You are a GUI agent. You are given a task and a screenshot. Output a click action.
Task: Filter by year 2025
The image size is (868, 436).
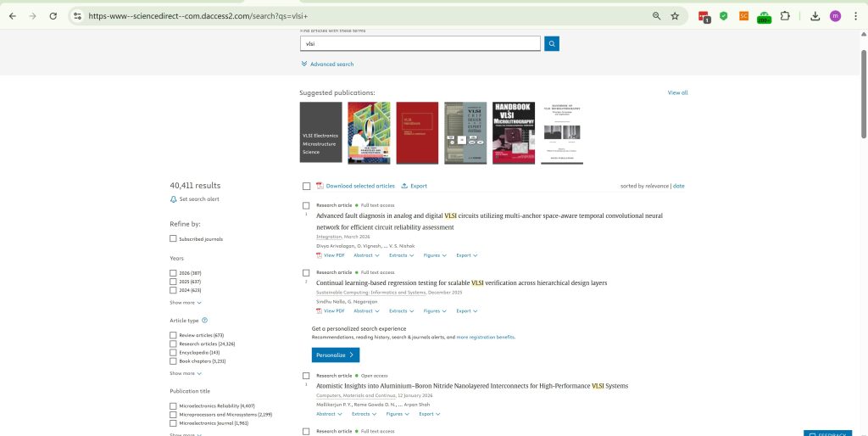[173, 282]
